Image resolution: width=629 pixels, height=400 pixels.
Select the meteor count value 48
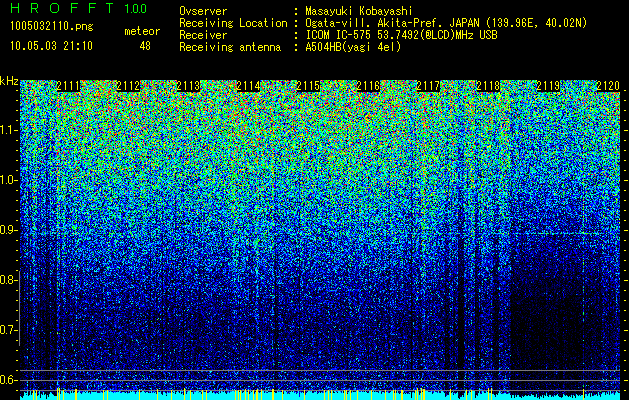pos(145,46)
